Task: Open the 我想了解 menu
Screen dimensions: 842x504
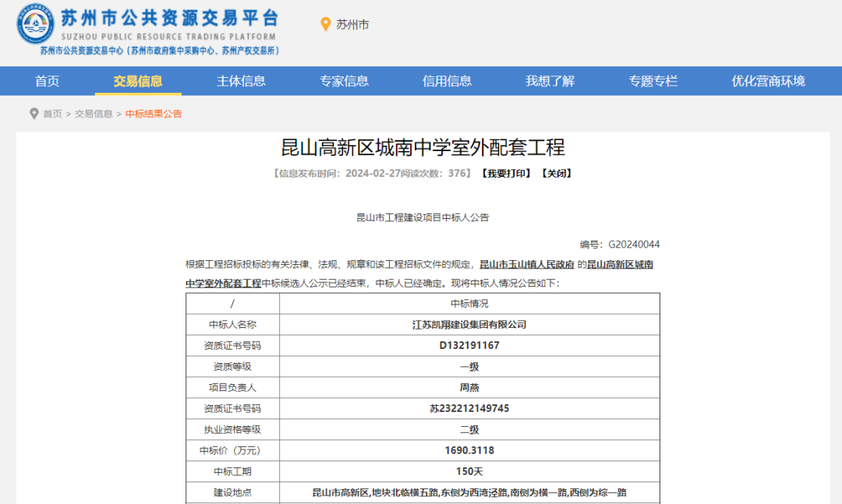Action: 550,81
